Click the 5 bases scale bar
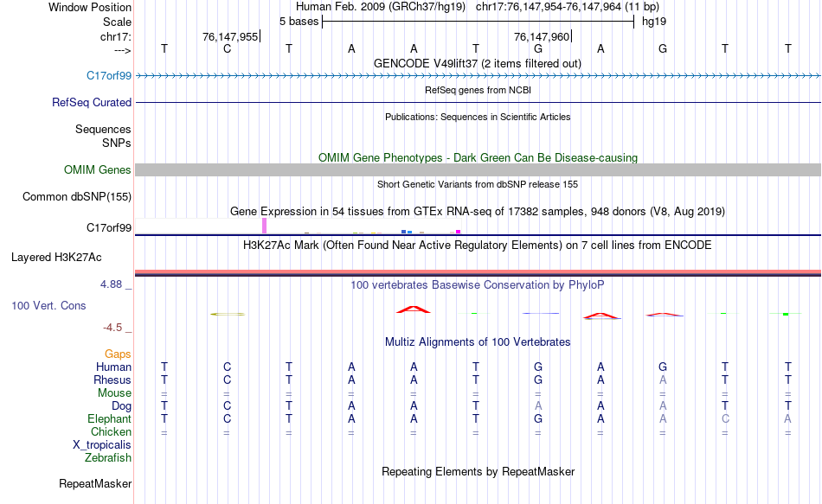The image size is (822, 504). pos(478,22)
